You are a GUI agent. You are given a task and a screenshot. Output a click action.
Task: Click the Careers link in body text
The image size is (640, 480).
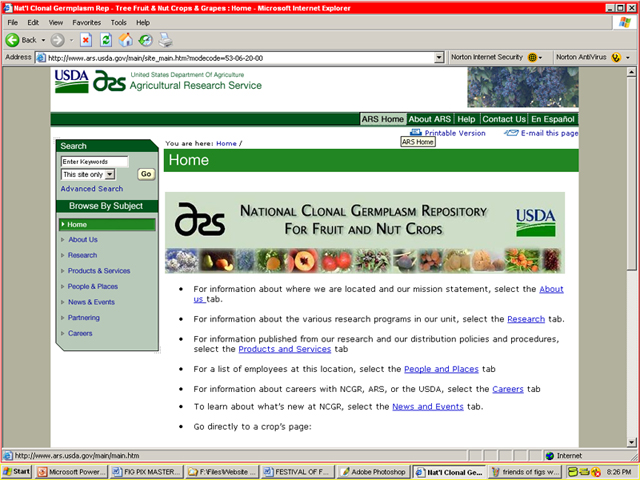(508, 389)
